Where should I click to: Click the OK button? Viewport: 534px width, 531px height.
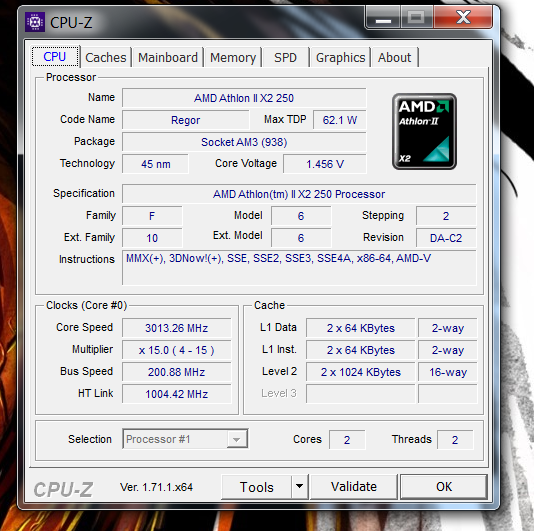point(444,487)
